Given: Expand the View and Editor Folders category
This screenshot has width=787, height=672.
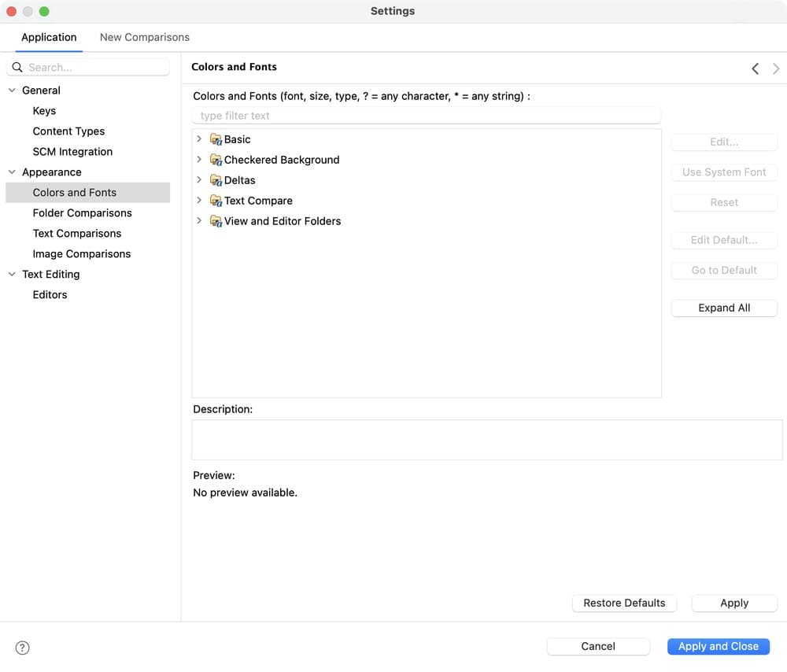Looking at the screenshot, I should [199, 221].
